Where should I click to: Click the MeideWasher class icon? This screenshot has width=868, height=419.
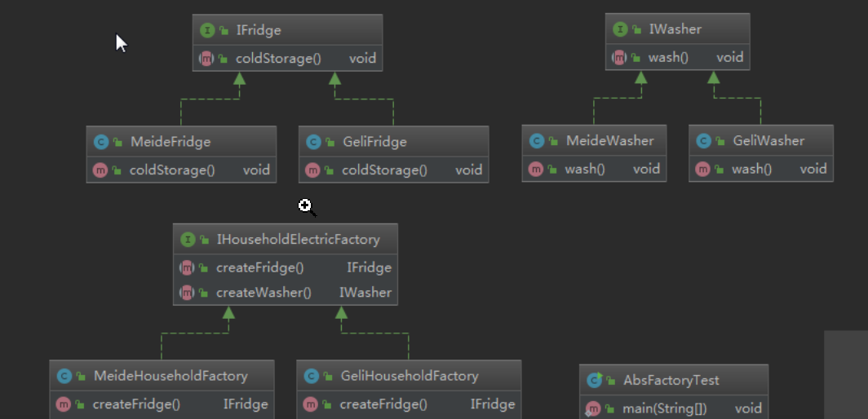click(537, 141)
